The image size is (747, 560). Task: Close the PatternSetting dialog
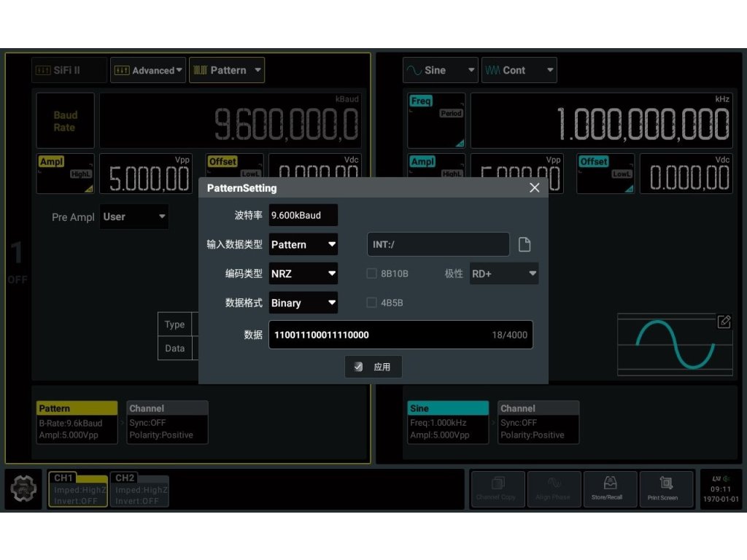point(534,188)
